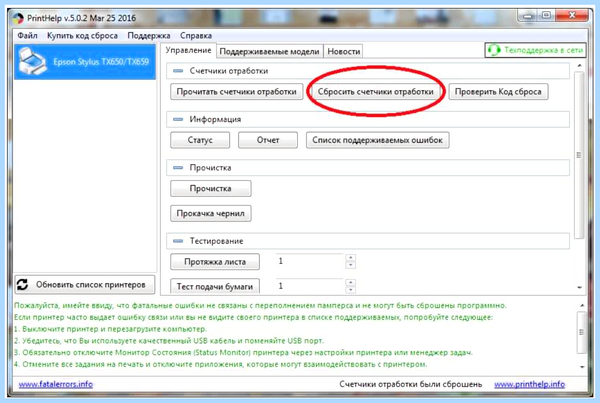Image resolution: width=600 pixels, height=403 pixels.
Task: Click the refresh arrows icon
Action: point(23,284)
